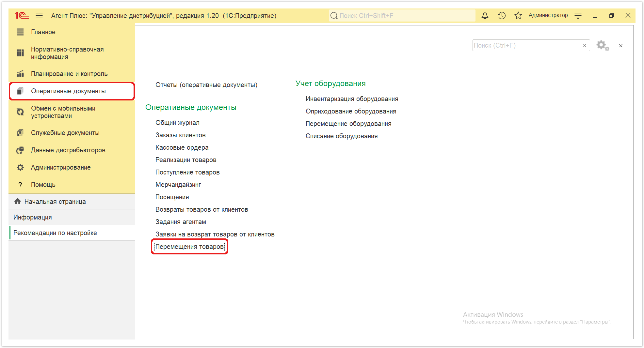The image size is (644, 348).
Task: Open Поступление товаров
Action: pyautogui.click(x=187, y=172)
